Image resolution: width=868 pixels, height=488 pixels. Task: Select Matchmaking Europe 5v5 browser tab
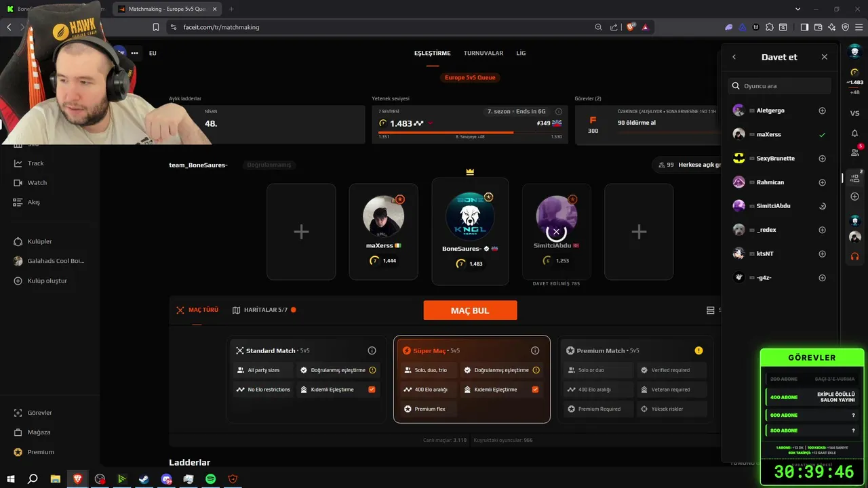pyautogui.click(x=165, y=9)
